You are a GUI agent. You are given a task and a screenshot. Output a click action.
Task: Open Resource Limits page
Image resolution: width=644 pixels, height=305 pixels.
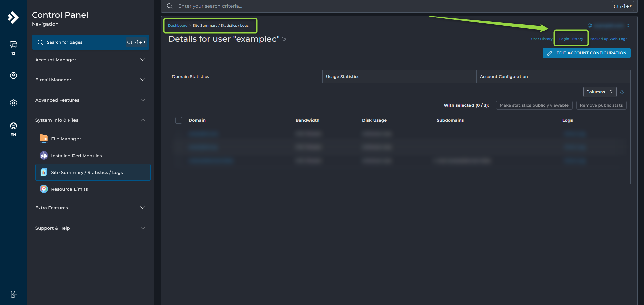(x=93, y=189)
